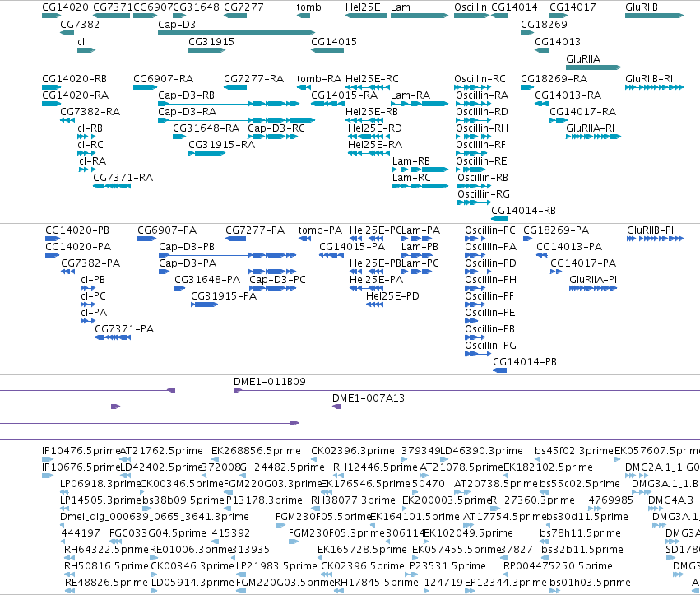Select the GluRIIB-RI transcript
Image resolution: width=700 pixels, height=595 pixels.
654,87
